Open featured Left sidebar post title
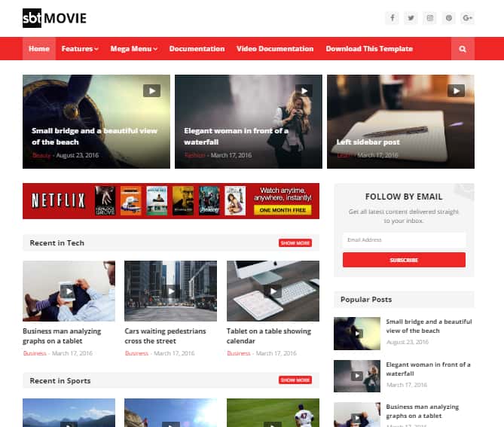The image size is (504, 427). pyautogui.click(x=368, y=142)
